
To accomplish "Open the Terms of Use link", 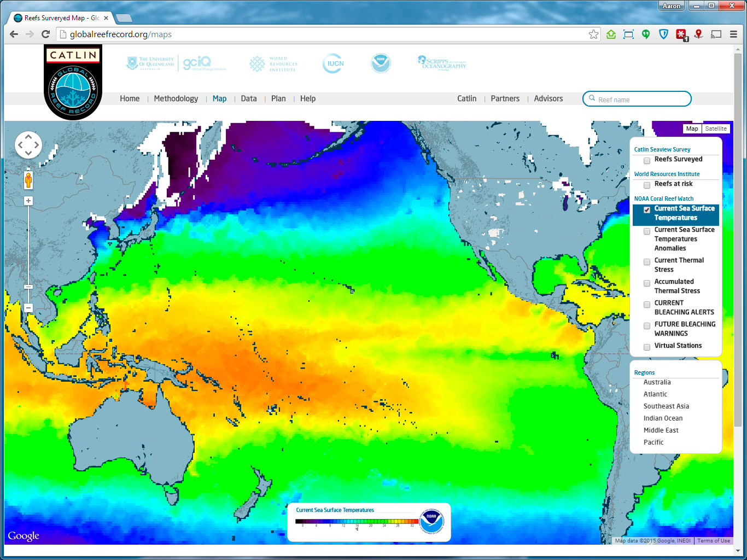I will [x=714, y=540].
